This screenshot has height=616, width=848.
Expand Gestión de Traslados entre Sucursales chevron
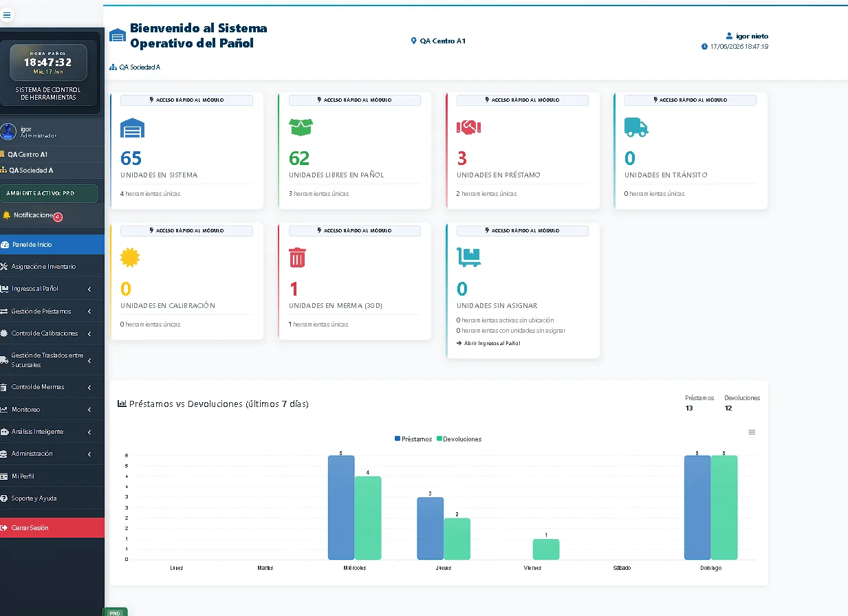point(89,360)
